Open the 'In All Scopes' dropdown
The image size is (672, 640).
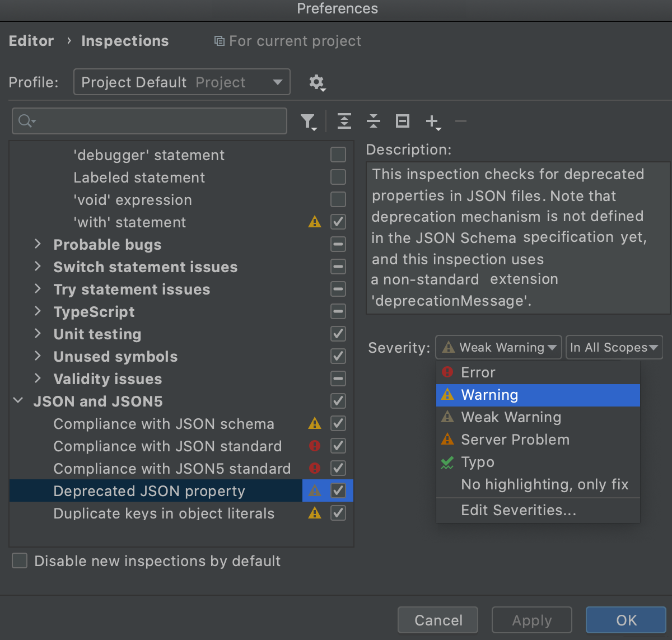[x=614, y=348]
